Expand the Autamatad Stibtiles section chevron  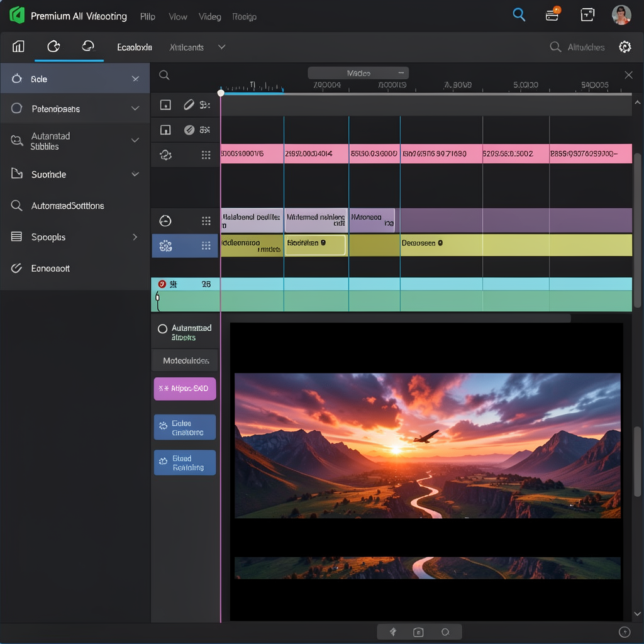135,140
